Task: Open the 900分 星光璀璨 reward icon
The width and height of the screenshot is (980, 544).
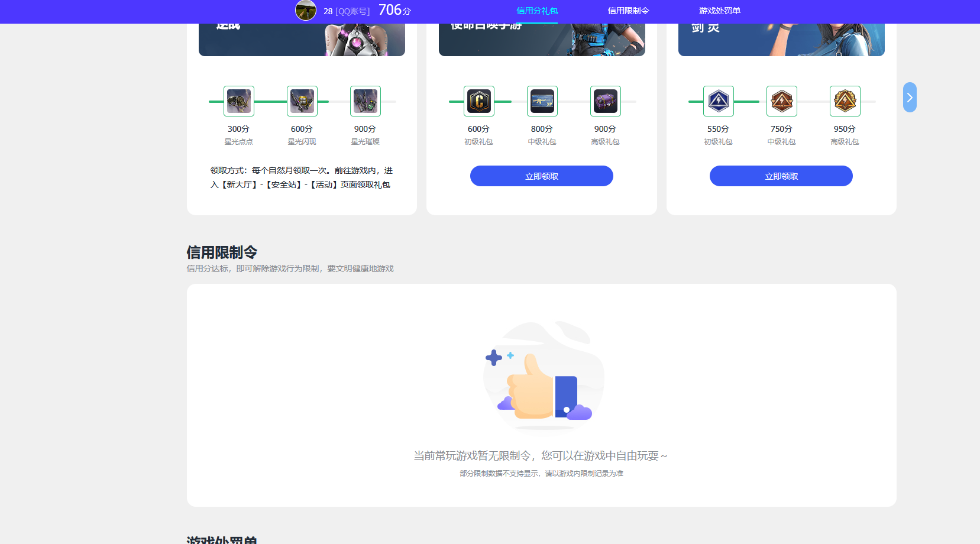Action: pos(365,101)
